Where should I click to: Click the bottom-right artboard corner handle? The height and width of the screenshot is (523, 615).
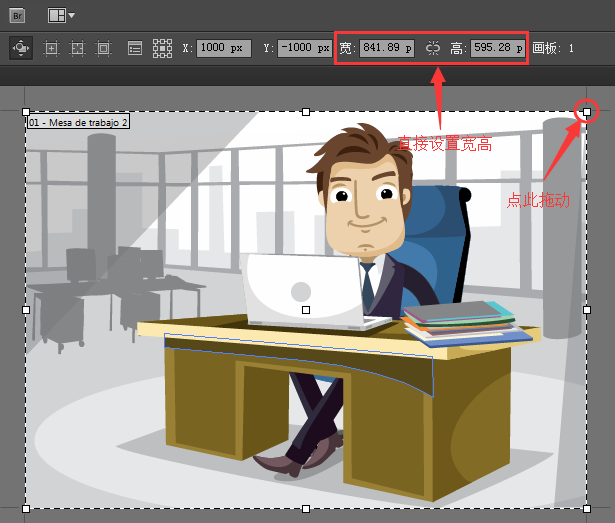587,509
